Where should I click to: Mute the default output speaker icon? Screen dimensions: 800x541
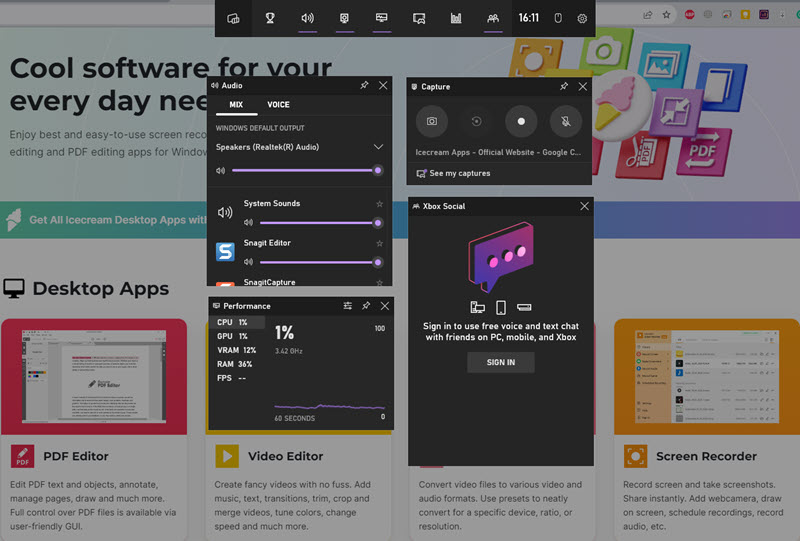[220, 170]
